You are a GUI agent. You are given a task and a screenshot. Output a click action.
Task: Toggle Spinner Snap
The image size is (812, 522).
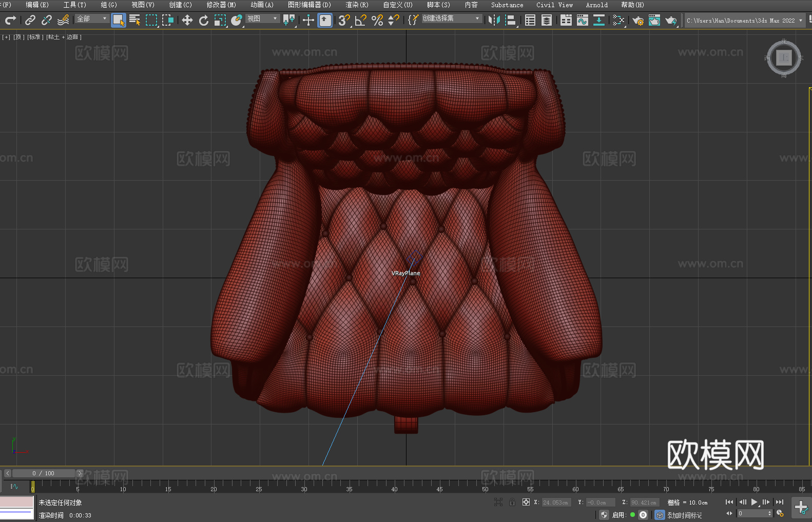click(x=394, y=20)
